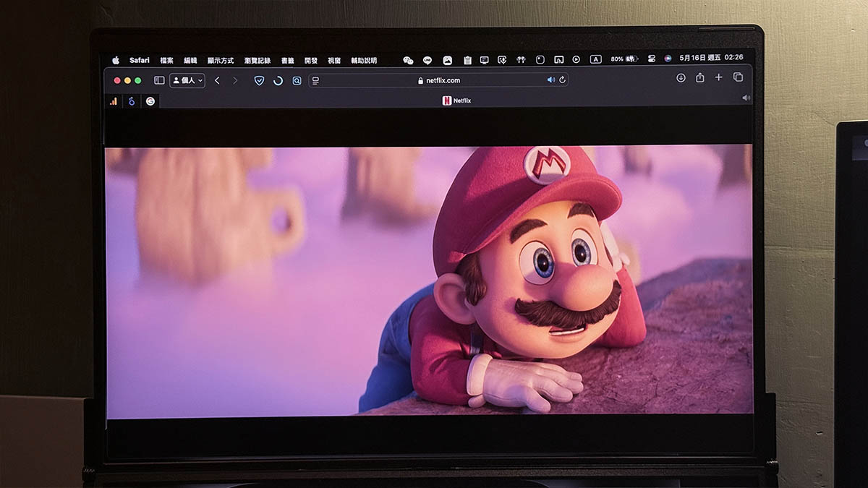Open the 顯示方式 menu
The height and width of the screenshot is (488, 868).
pyautogui.click(x=221, y=61)
